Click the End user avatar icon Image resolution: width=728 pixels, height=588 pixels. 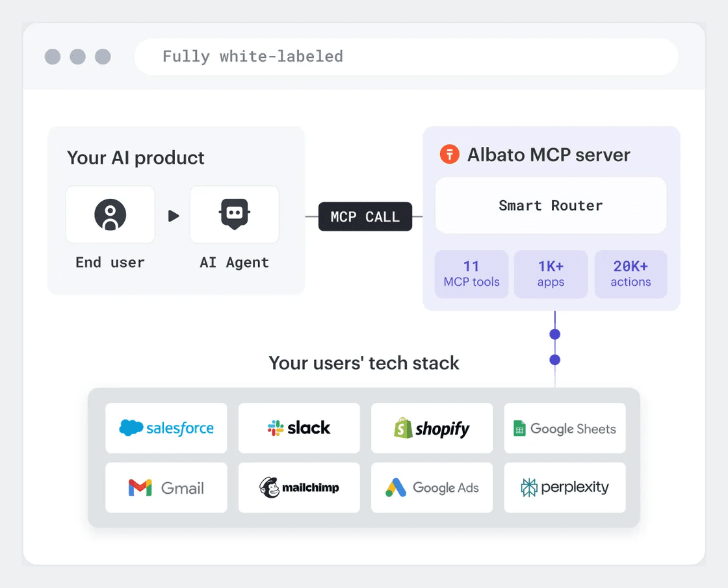click(110, 214)
